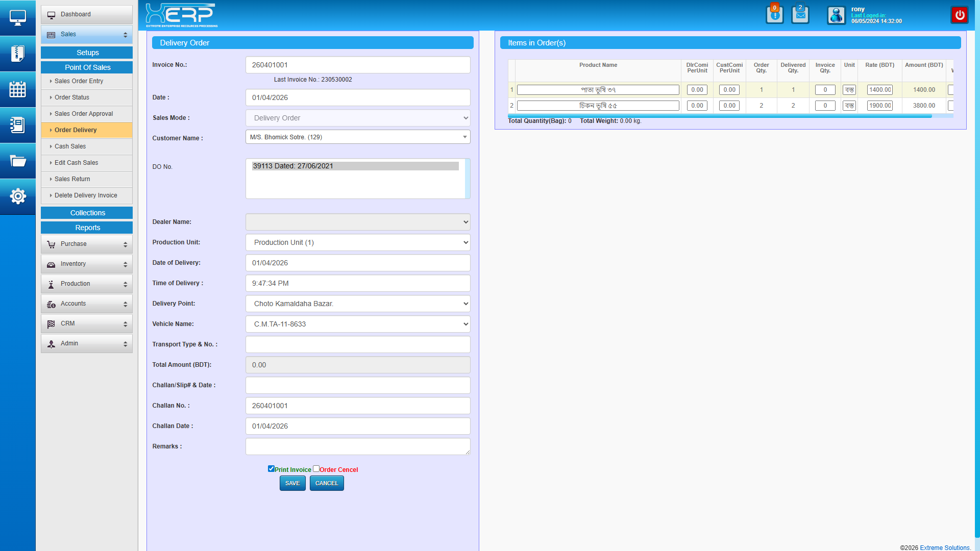Open the Vehicle Name dropdown
This screenshot has width=980, height=551.
tap(357, 324)
